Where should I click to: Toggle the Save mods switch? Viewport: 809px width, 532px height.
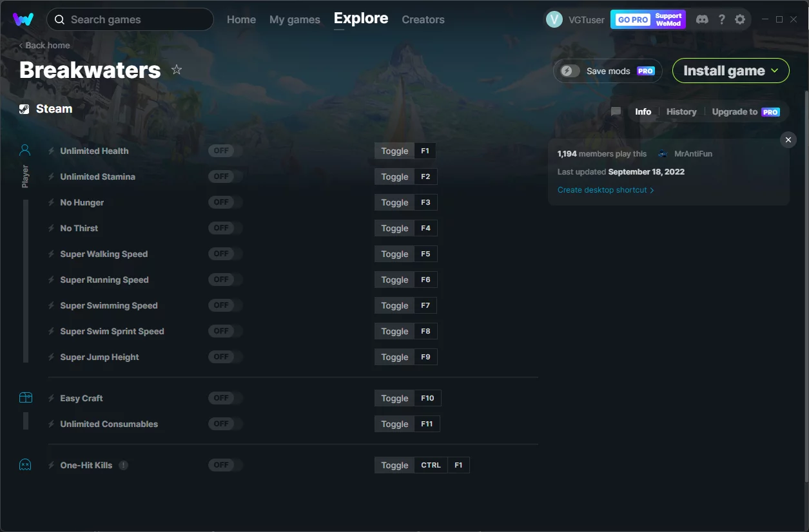pos(570,71)
